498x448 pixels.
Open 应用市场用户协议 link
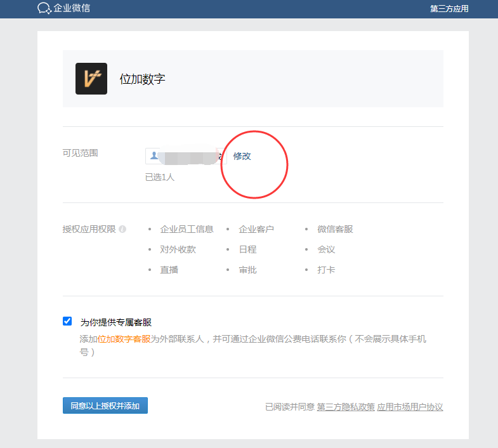pyautogui.click(x=410, y=407)
